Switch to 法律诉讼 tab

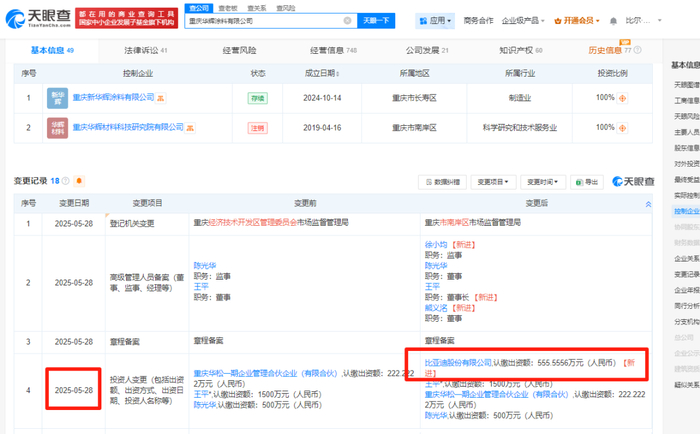(146, 50)
